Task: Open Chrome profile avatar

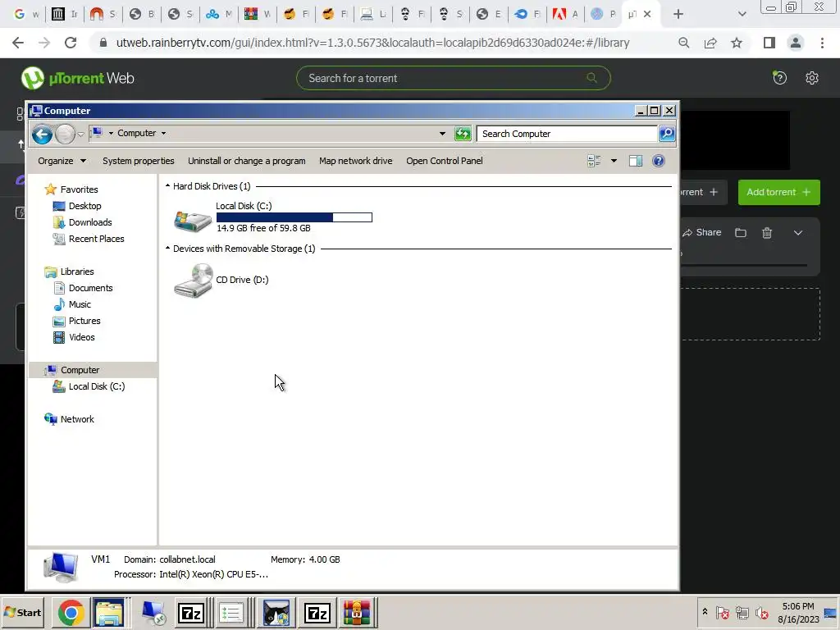Action: [x=796, y=43]
